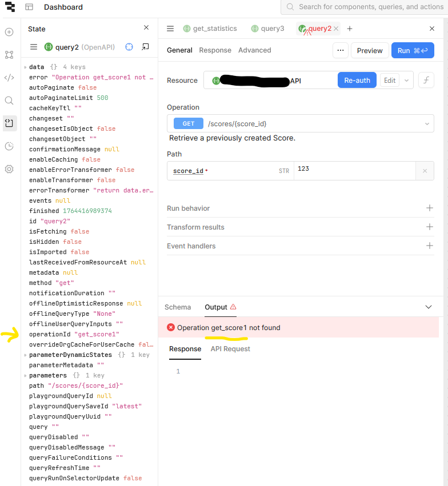448x486 pixels.
Task: Open the Component tree sidebar icon
Action: click(9, 55)
